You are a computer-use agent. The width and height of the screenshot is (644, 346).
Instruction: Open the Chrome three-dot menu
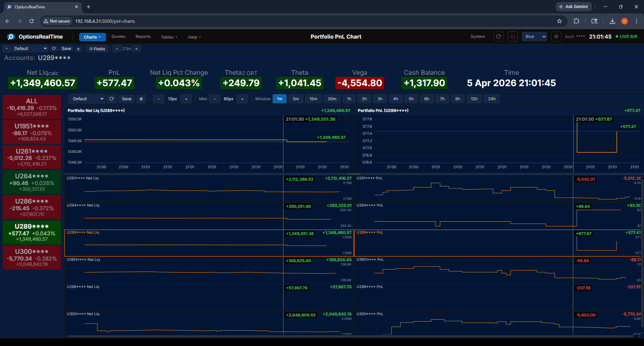point(637,21)
